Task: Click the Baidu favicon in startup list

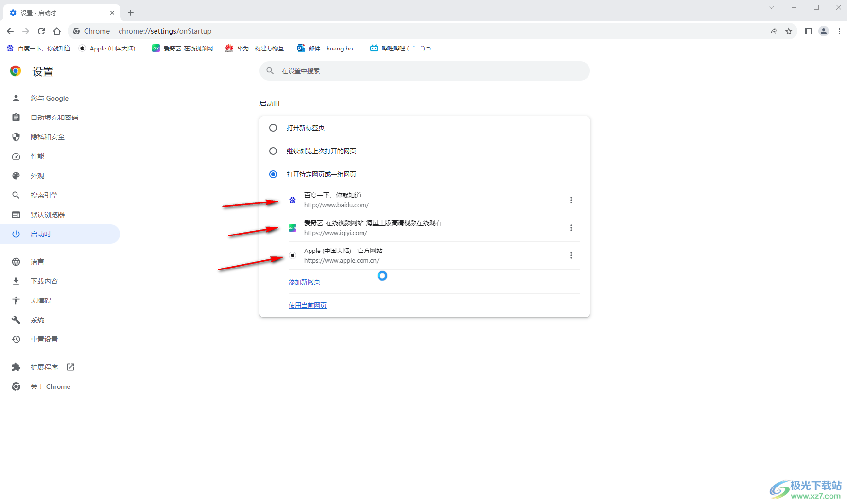Action: (293, 200)
